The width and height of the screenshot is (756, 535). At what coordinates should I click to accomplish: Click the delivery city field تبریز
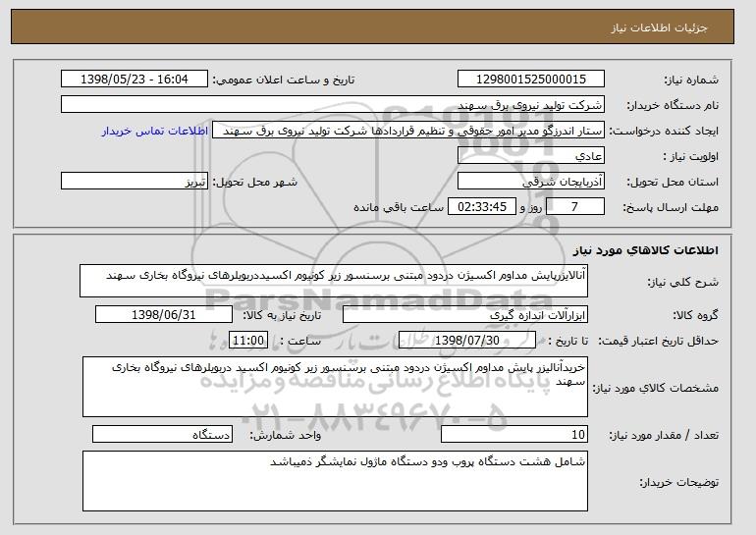tap(135, 182)
